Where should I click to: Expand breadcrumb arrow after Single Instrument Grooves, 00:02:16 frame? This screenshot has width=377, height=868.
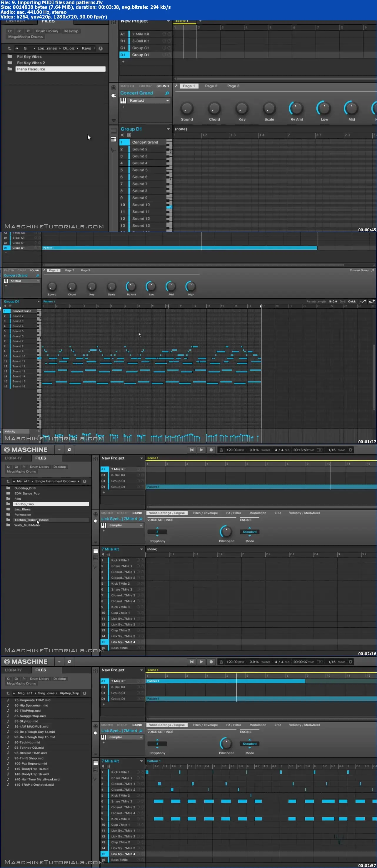pos(79,481)
